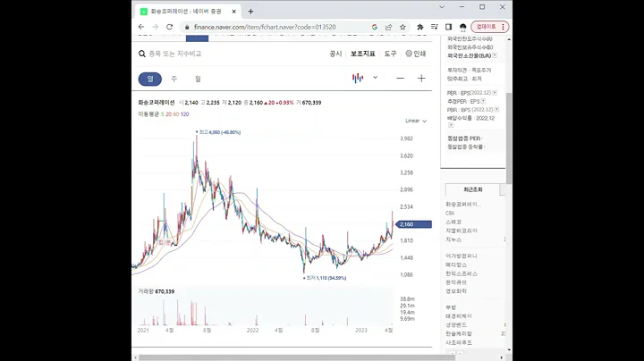Focus the stock or index comparison search field
644x361 pixels.
(175, 54)
